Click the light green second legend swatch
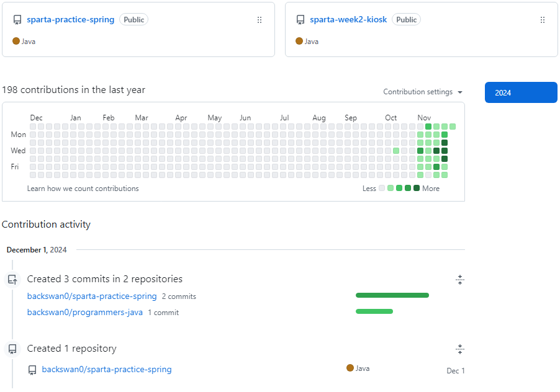The height and width of the screenshot is (392, 560). point(391,188)
